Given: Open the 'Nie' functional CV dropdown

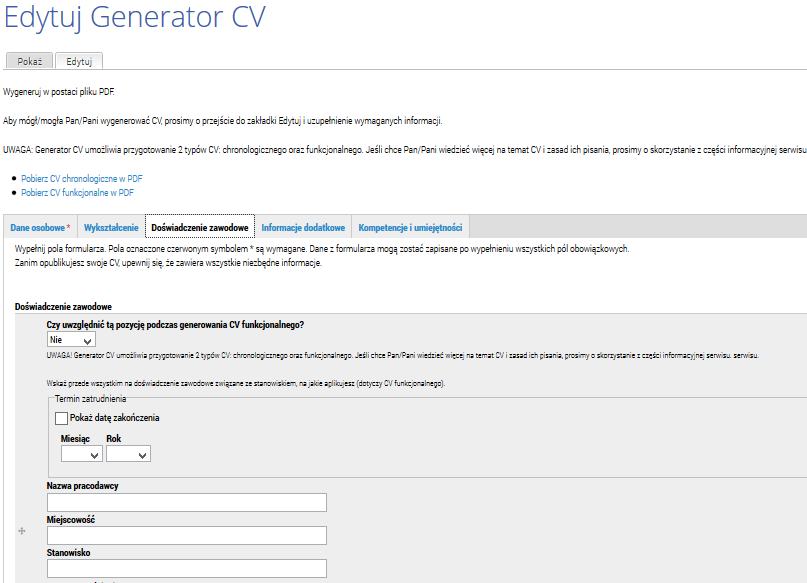Looking at the screenshot, I should (71, 340).
